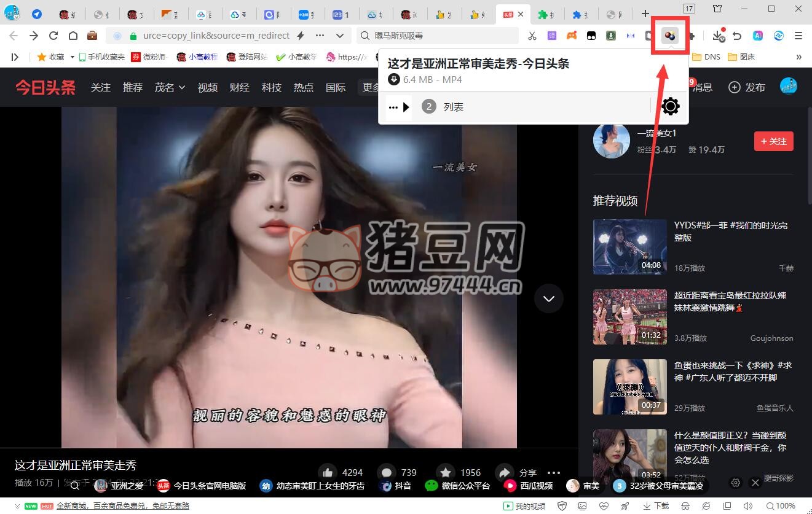Close the bottom suggestion bar
812x514 pixels.
click(x=755, y=483)
